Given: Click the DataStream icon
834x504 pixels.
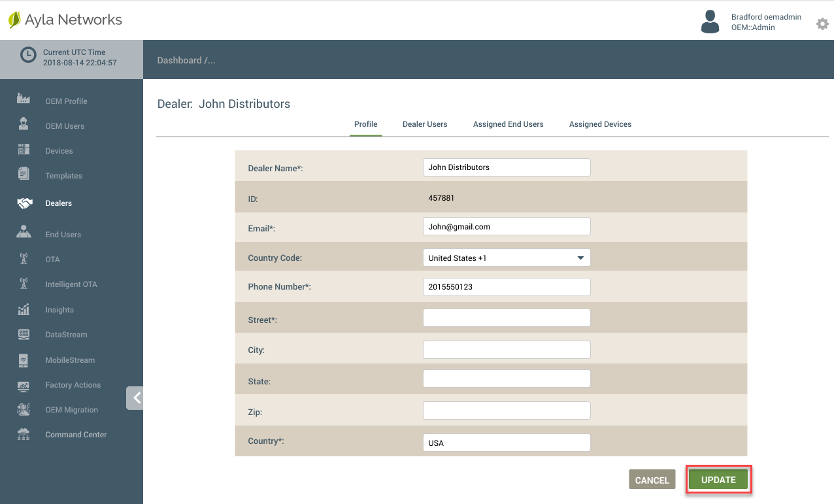Looking at the screenshot, I should [x=24, y=334].
